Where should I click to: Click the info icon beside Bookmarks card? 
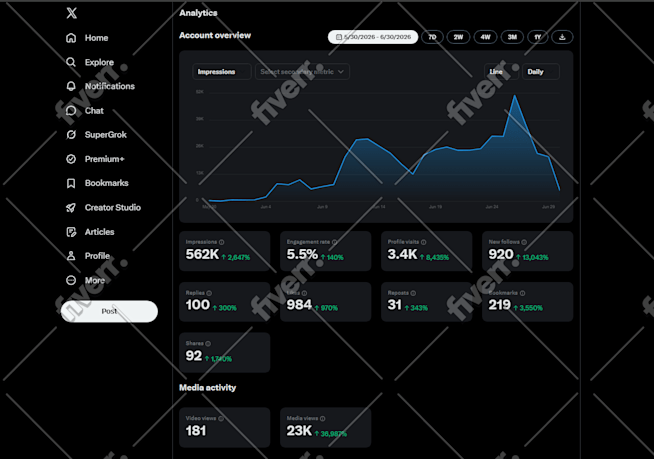523,293
